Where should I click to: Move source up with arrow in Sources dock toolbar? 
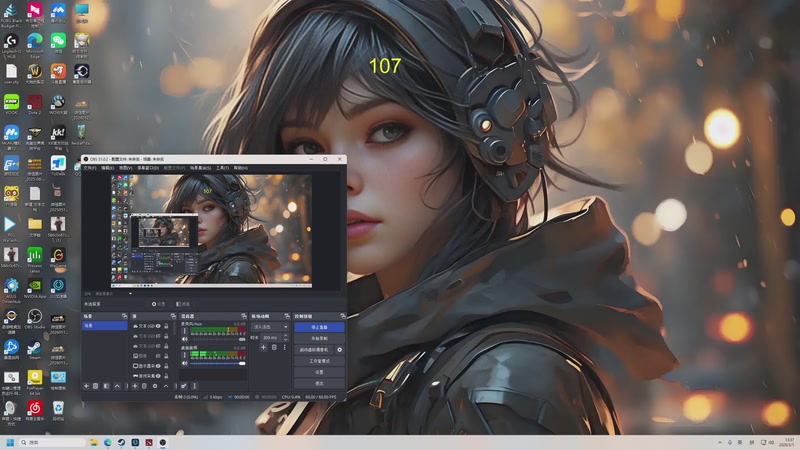[166, 386]
